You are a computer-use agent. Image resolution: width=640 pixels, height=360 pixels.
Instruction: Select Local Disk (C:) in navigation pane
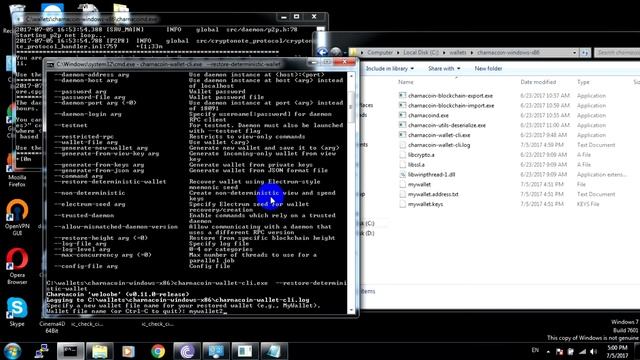[x=367, y=223]
